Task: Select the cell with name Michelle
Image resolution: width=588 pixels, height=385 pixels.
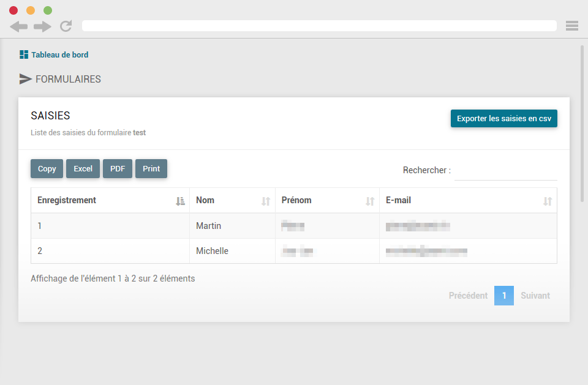Action: 233,251
